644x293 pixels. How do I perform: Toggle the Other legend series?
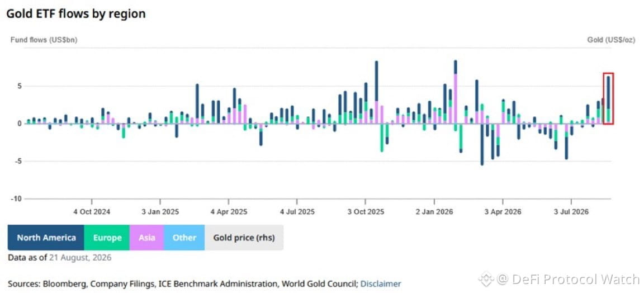pos(184,238)
